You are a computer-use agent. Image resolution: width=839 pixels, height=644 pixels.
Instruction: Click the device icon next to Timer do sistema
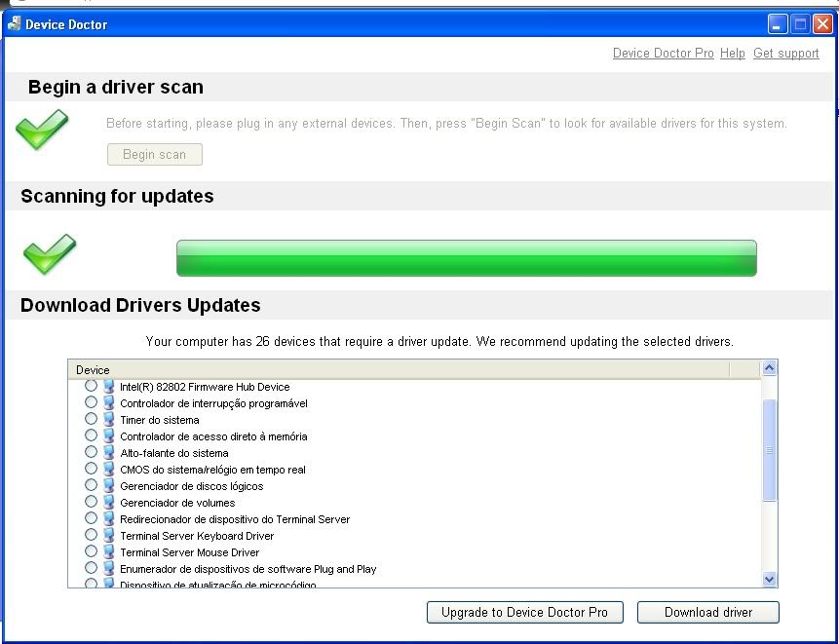click(109, 420)
